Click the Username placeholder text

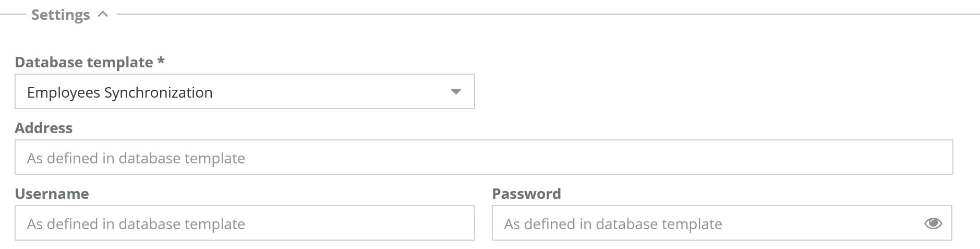136,224
